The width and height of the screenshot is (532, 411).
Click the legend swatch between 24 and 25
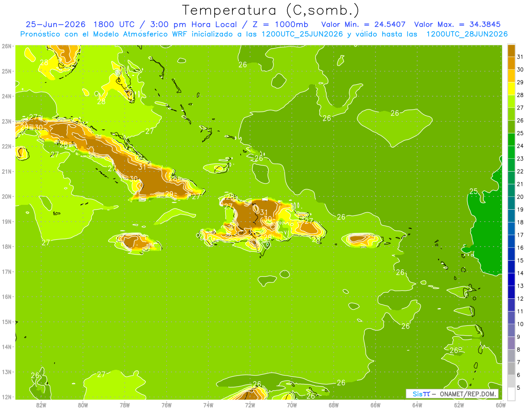click(x=512, y=140)
